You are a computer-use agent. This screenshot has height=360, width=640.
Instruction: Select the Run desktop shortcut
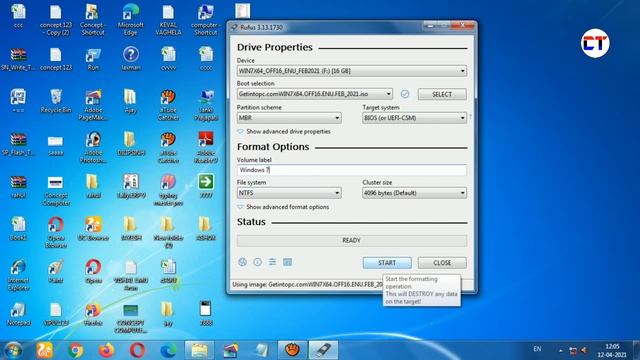[x=93, y=59]
